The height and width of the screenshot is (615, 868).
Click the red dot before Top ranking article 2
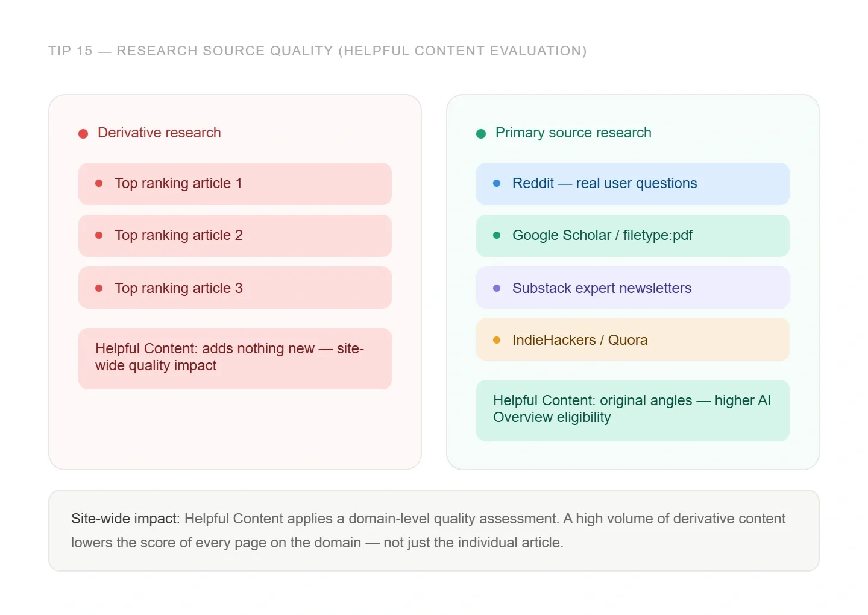pyautogui.click(x=99, y=235)
